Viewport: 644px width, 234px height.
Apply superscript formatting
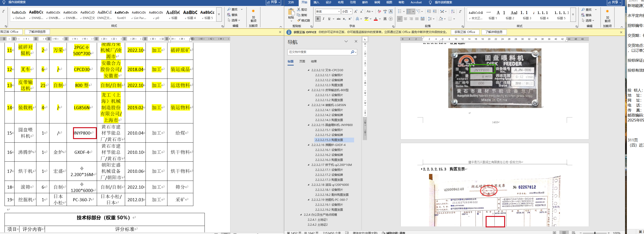[350, 19]
